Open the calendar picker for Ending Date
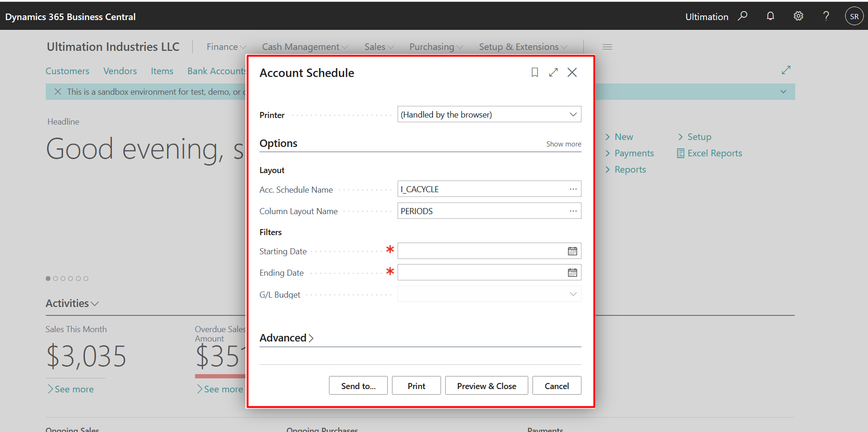This screenshot has height=432, width=868. (573, 272)
